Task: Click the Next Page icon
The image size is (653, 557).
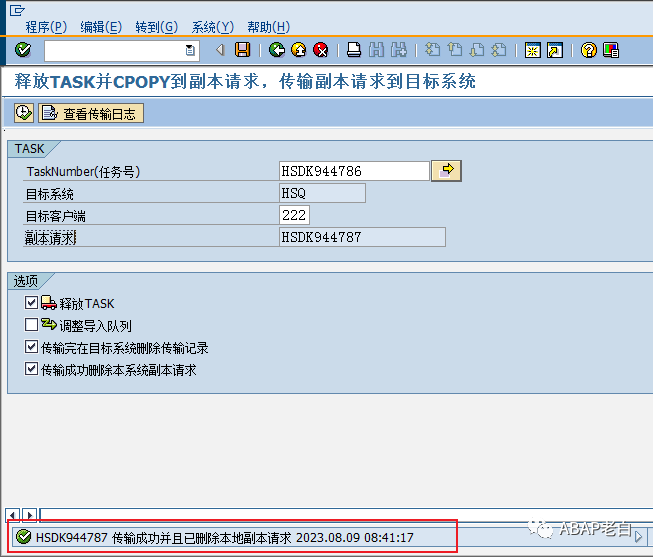Action: [477, 50]
